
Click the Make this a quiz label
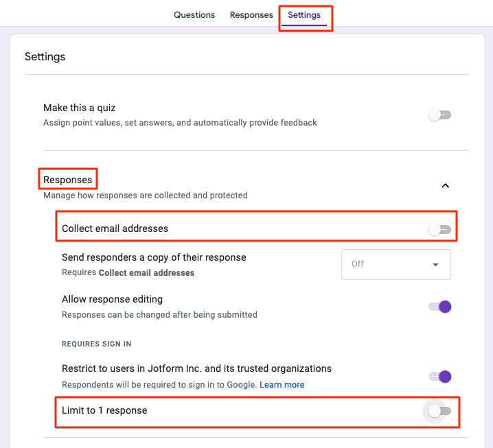coord(80,108)
